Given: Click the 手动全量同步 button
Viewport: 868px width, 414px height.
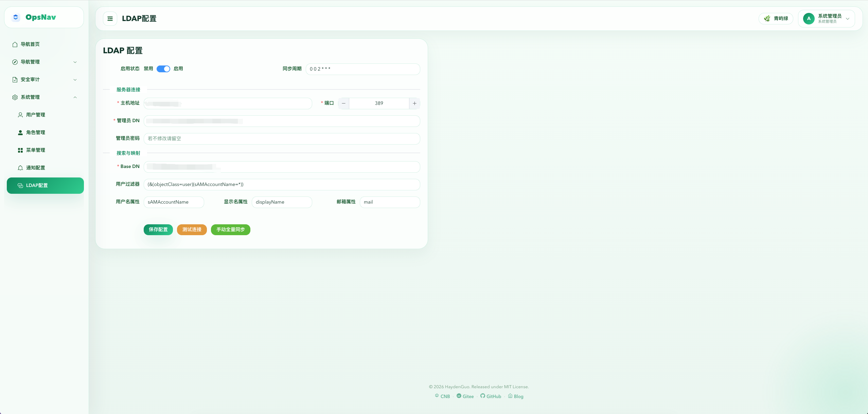Looking at the screenshot, I should 230,230.
